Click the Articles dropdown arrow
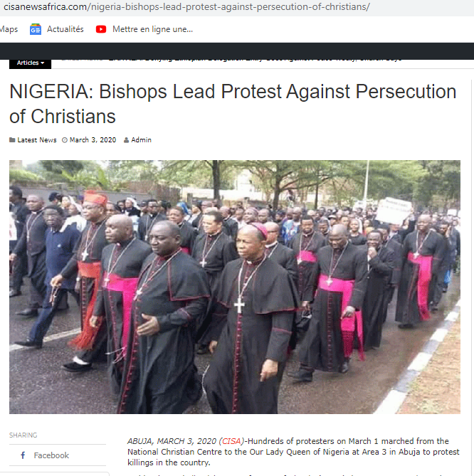The height and width of the screenshot is (476, 474). coord(43,63)
